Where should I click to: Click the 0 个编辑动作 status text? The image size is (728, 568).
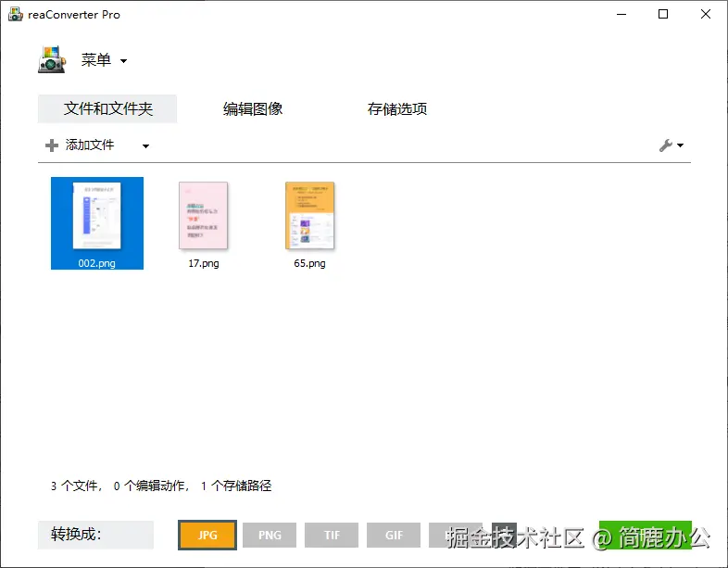coord(151,486)
